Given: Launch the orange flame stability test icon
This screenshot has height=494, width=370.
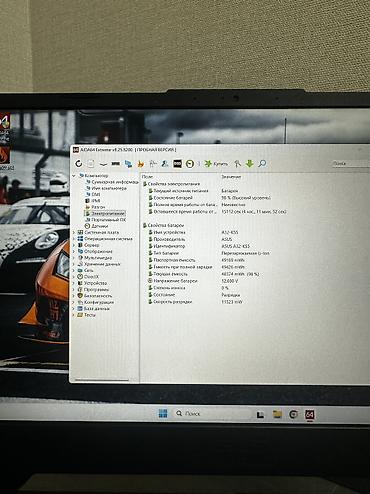Looking at the screenshot, I should pyautogui.click(x=141, y=164).
